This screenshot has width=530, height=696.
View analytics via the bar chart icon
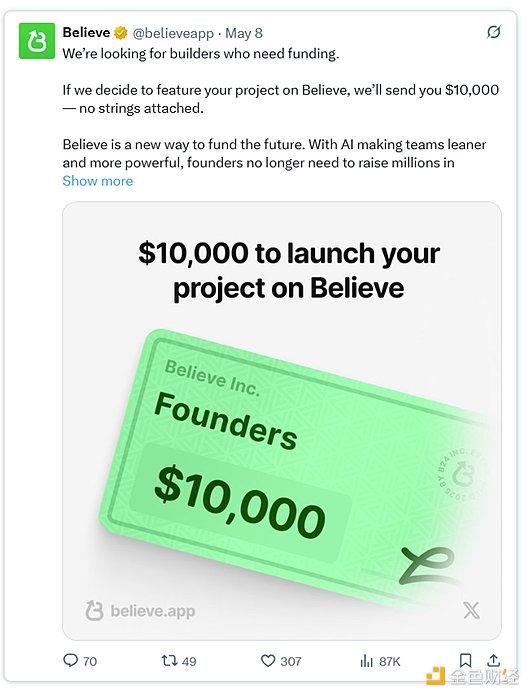coord(367,661)
